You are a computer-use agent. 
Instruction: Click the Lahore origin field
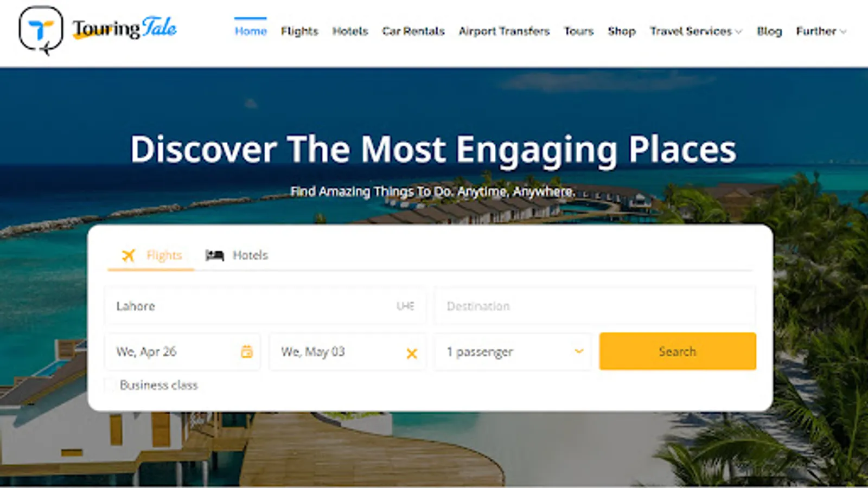(265, 306)
